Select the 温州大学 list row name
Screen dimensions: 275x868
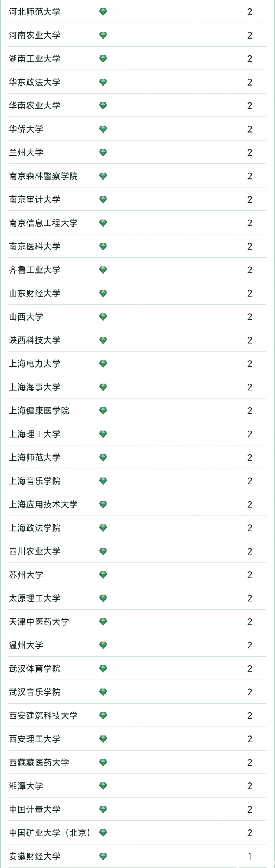[26, 645]
